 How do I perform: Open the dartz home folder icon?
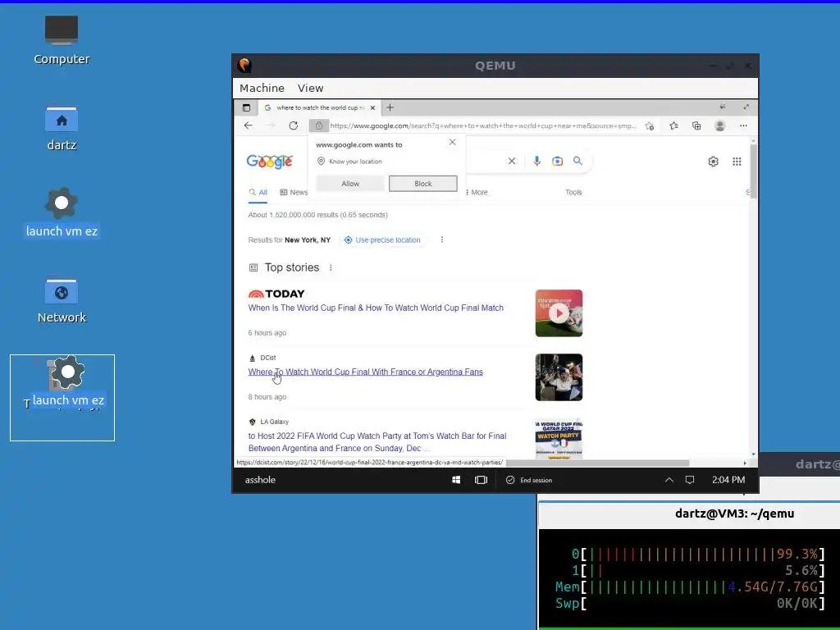[61, 127]
